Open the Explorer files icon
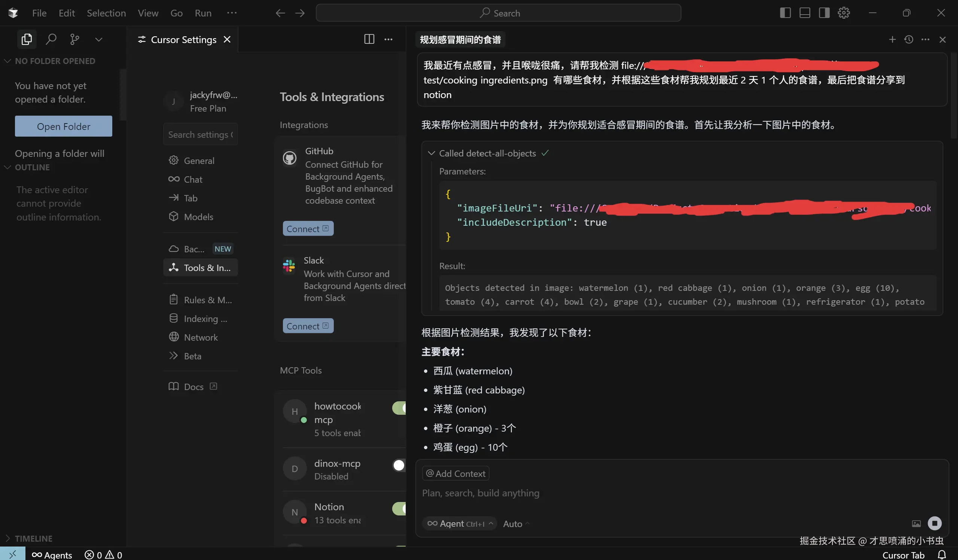This screenshot has height=560, width=958. (27, 40)
